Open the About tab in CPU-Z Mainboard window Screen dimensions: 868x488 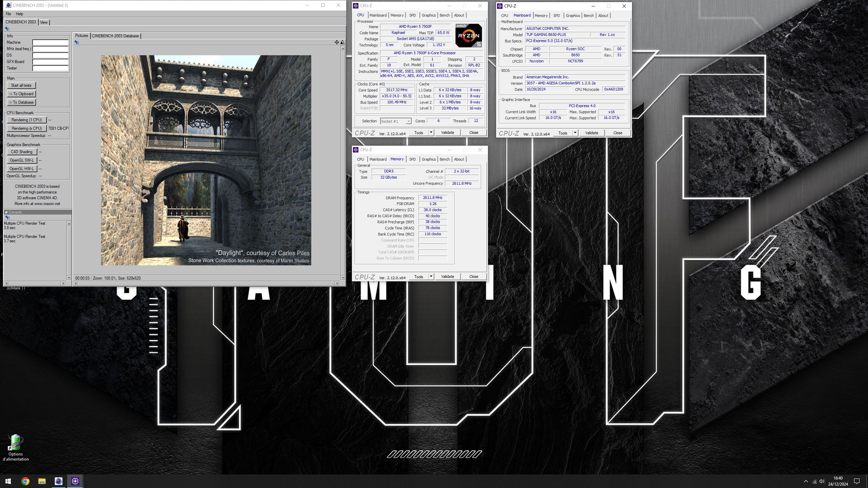[x=603, y=16]
